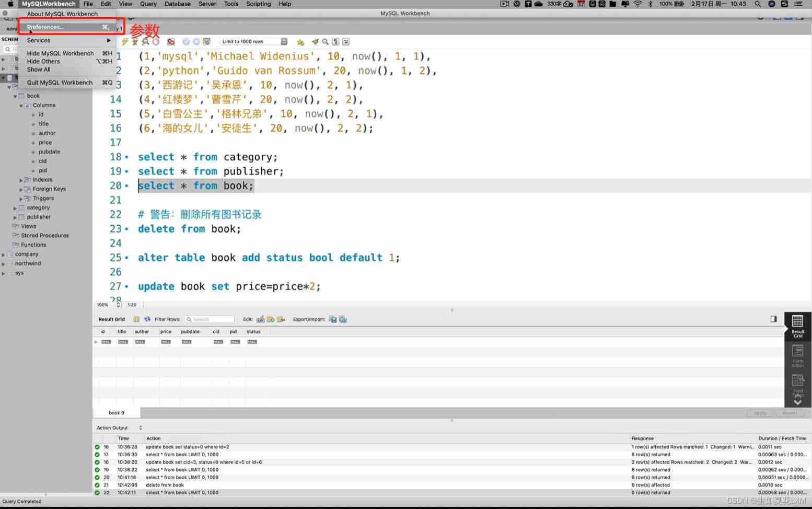Click the zoom 100% stepper
Image resolution: width=812 pixels, height=509 pixels.
point(119,304)
